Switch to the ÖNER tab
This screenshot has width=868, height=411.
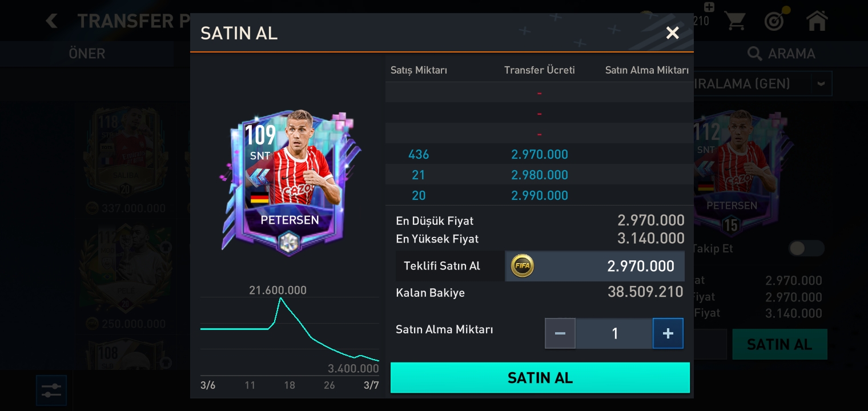87,54
